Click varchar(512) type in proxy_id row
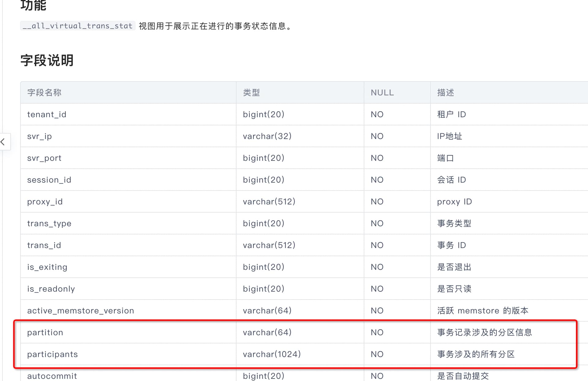 coord(269,202)
